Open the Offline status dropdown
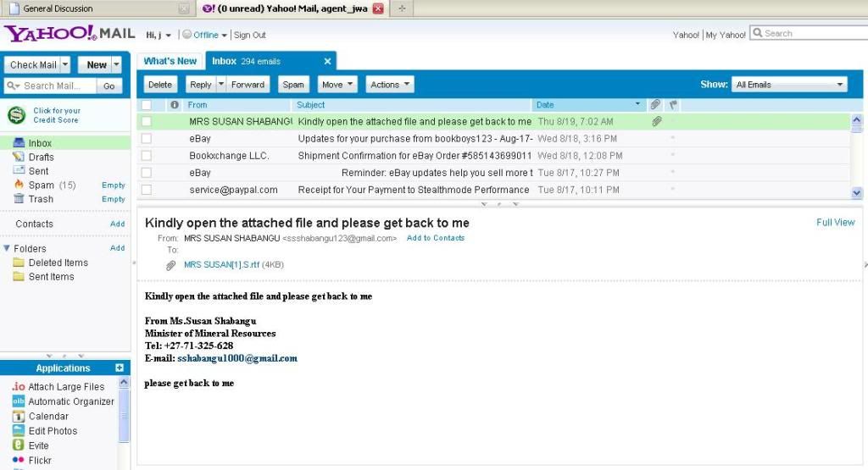Screen dimensions: 868x470 (x=205, y=35)
